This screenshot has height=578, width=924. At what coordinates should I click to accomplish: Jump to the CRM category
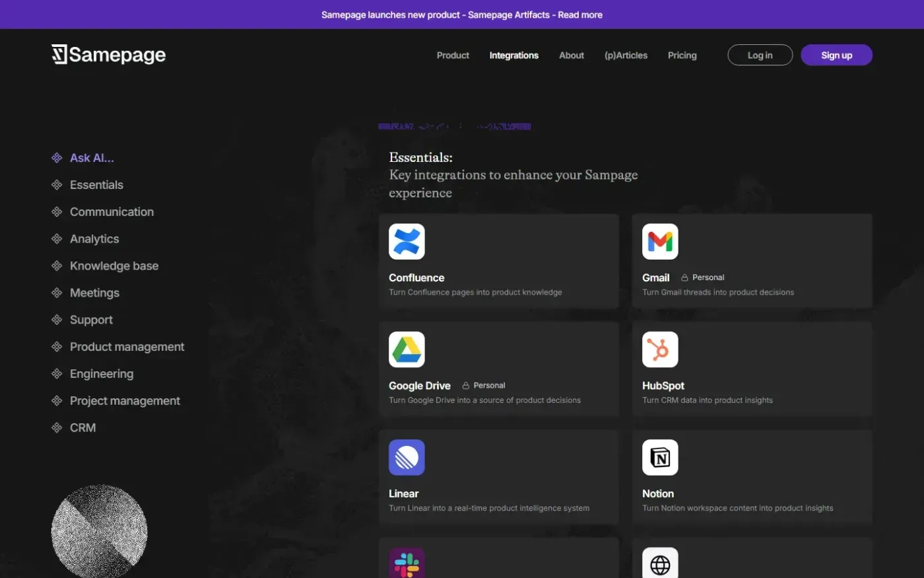coord(82,427)
